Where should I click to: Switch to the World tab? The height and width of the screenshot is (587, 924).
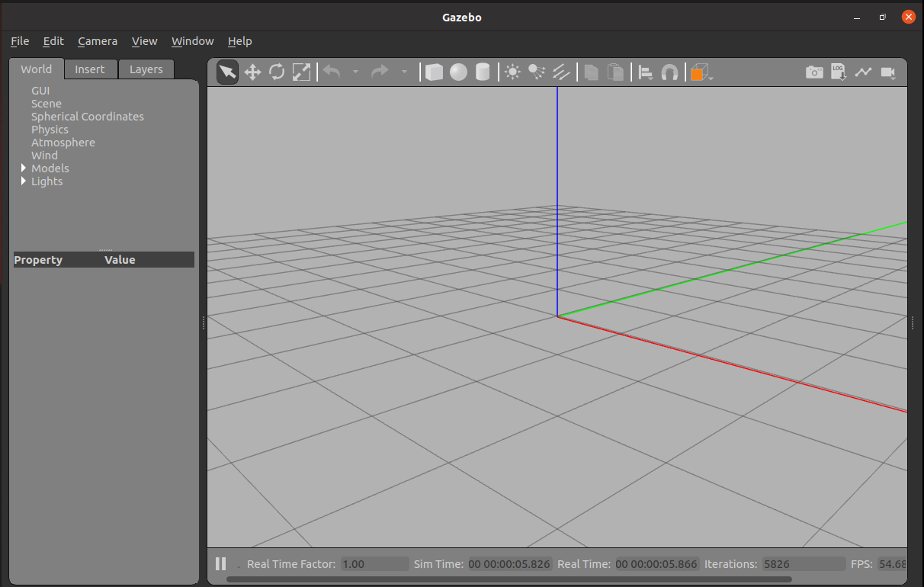[x=37, y=69]
